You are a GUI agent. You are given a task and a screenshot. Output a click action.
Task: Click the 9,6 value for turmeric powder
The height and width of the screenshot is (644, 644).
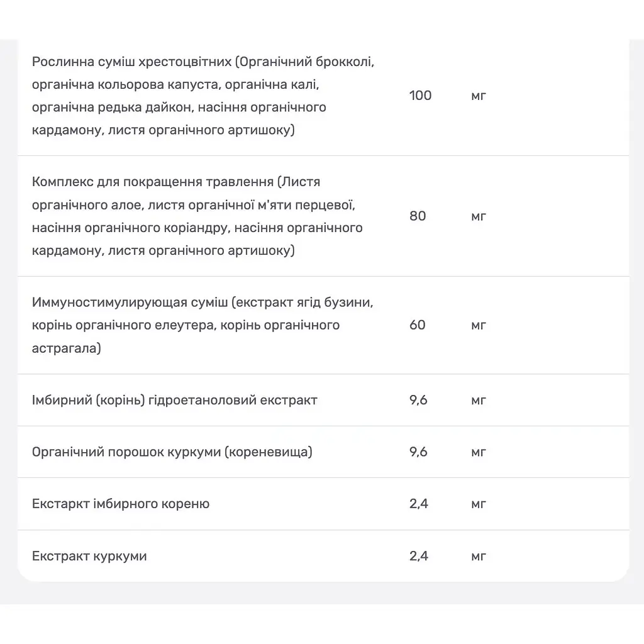click(418, 452)
